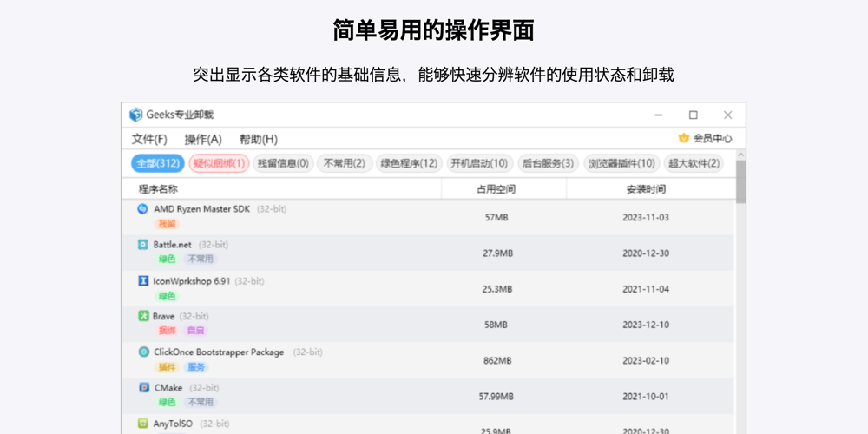Click the ClickOnce Bootstrapper Package icon
Image resolution: width=868 pixels, height=434 pixels.
tap(143, 352)
